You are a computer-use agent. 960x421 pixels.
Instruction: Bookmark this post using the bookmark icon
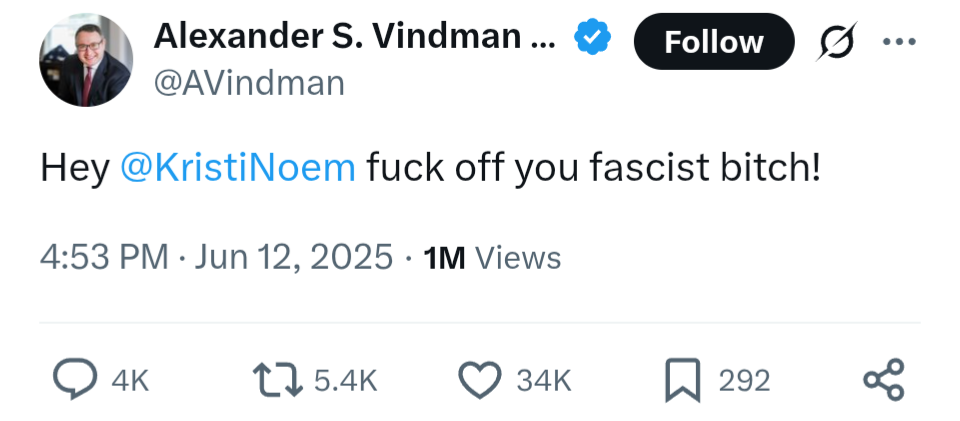point(683,380)
